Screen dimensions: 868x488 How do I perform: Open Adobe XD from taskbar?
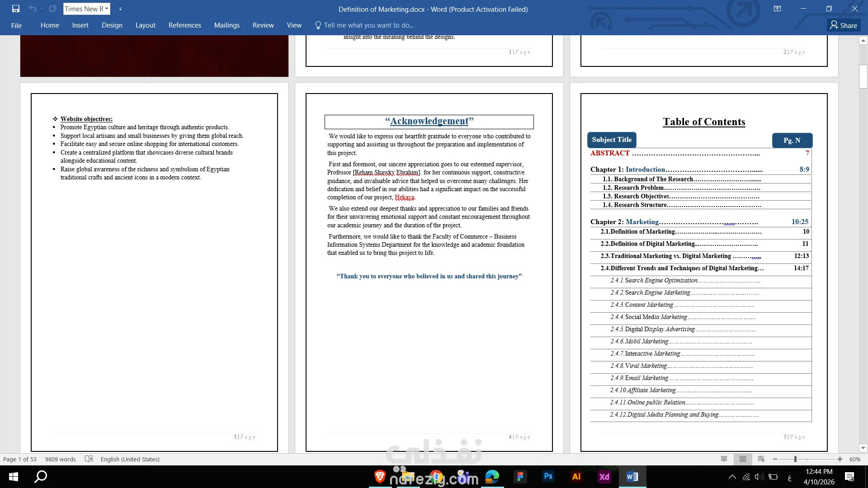coord(604,476)
